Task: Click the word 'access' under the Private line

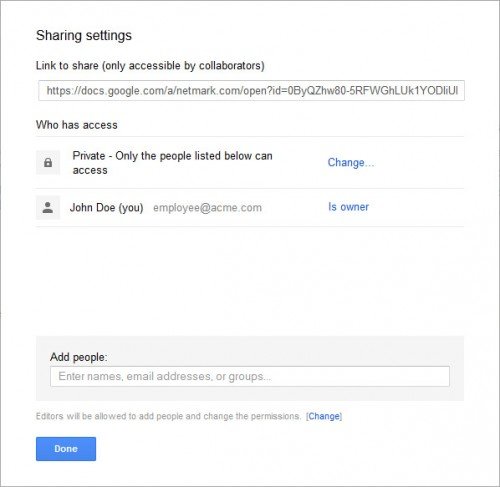Action: pos(90,171)
